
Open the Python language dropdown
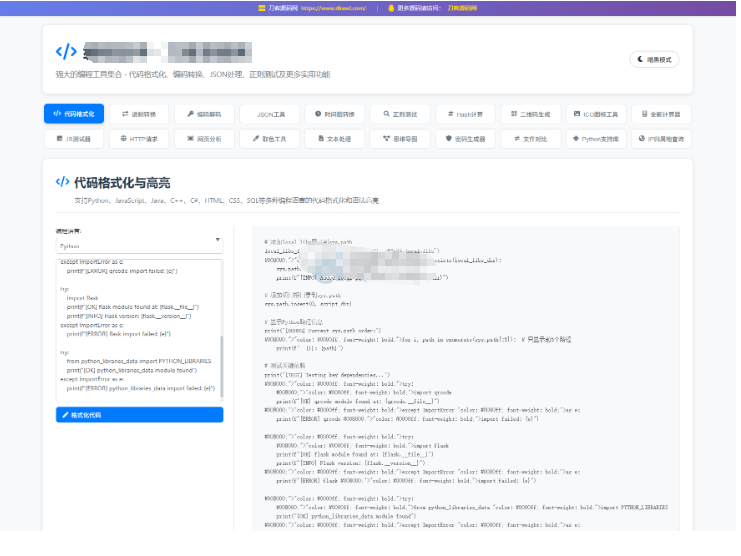[x=139, y=244]
